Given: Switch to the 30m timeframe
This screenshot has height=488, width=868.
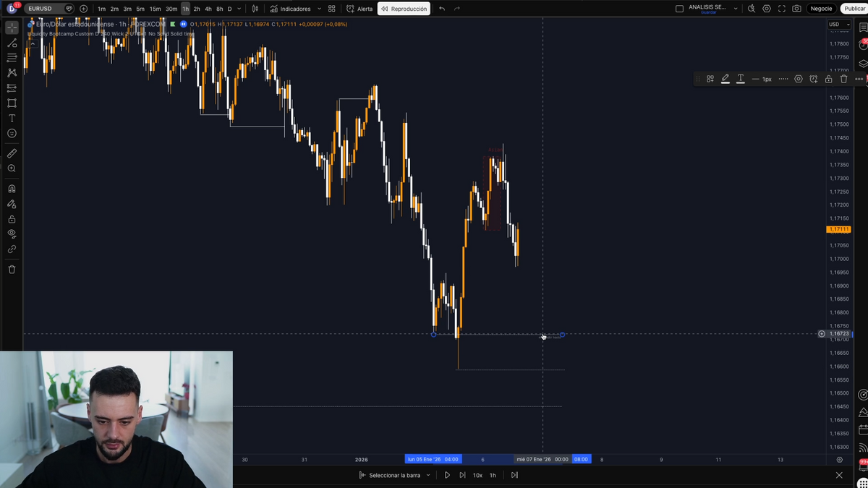Looking at the screenshot, I should [171, 9].
